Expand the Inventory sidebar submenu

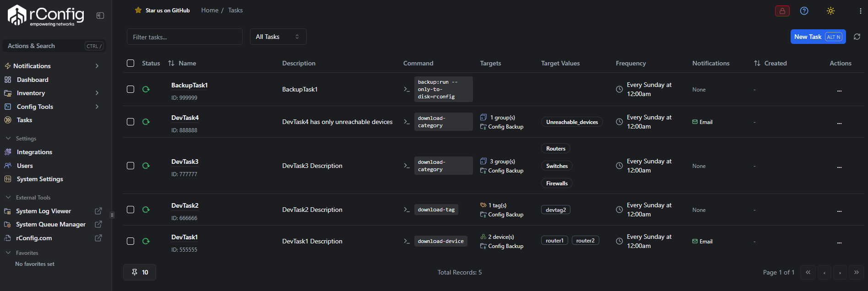97,93
